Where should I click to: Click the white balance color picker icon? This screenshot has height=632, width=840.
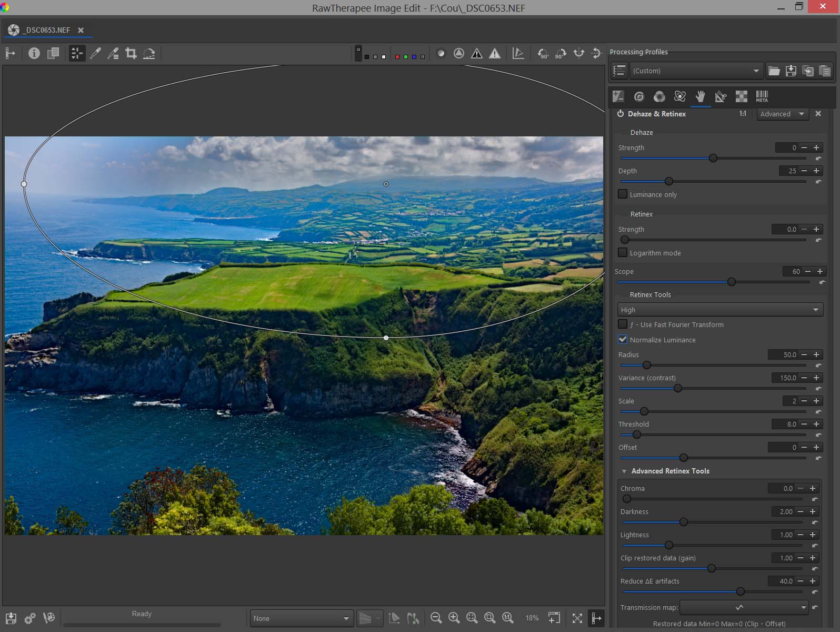95,53
